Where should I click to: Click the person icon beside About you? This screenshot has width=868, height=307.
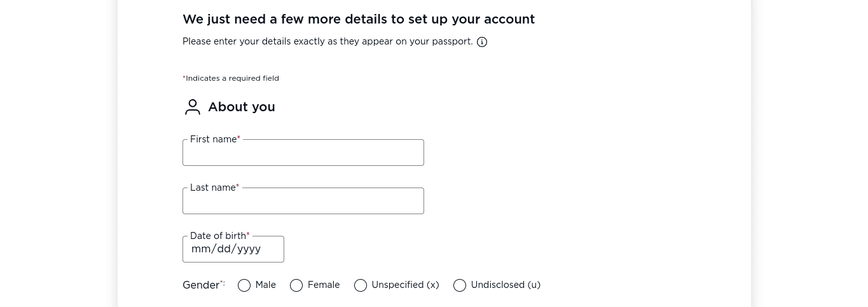click(192, 107)
